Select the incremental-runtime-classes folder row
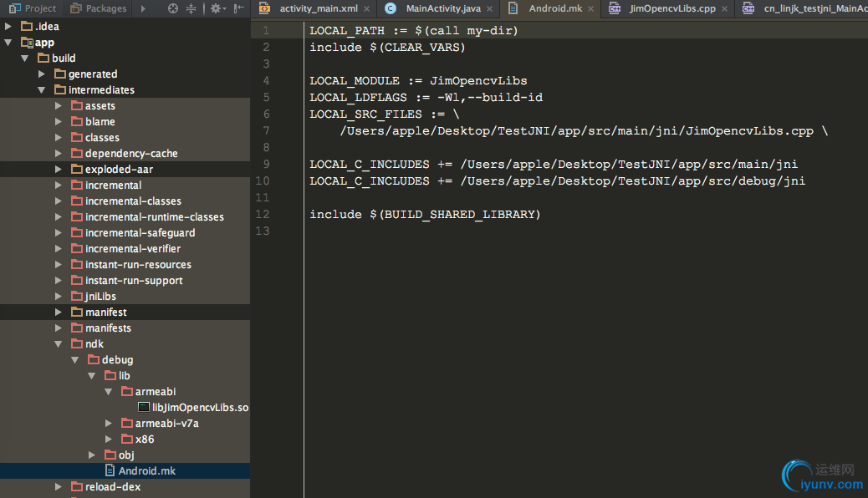 (x=125, y=217)
